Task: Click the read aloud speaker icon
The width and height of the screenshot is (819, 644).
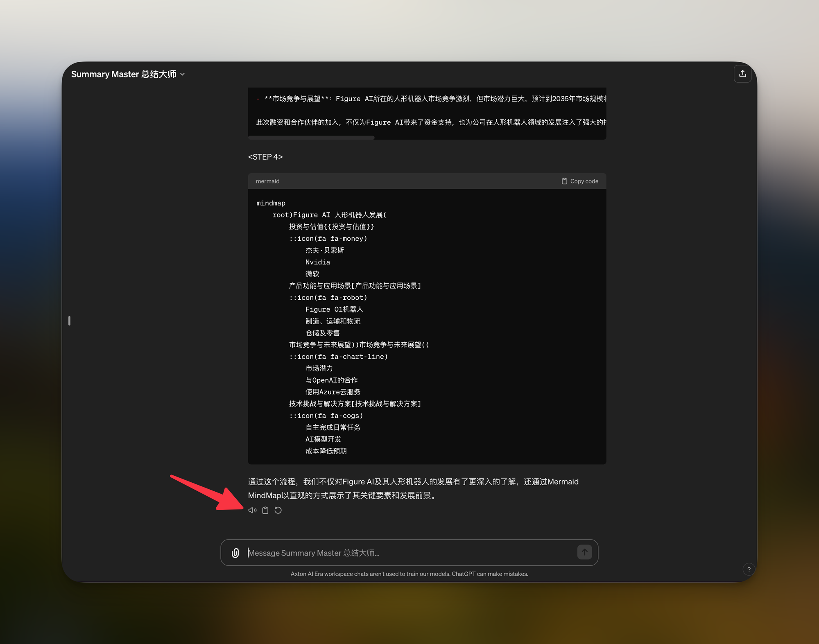Action: click(252, 510)
